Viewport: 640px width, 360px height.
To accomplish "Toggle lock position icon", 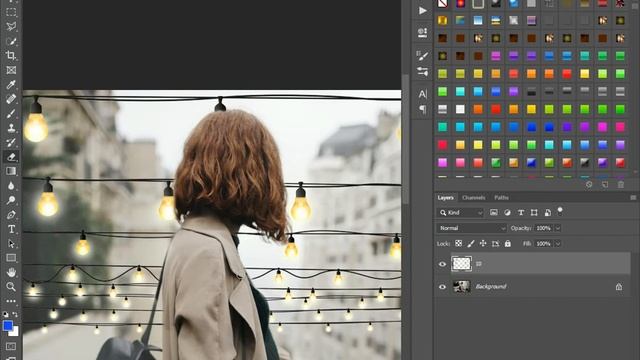I will [483, 243].
